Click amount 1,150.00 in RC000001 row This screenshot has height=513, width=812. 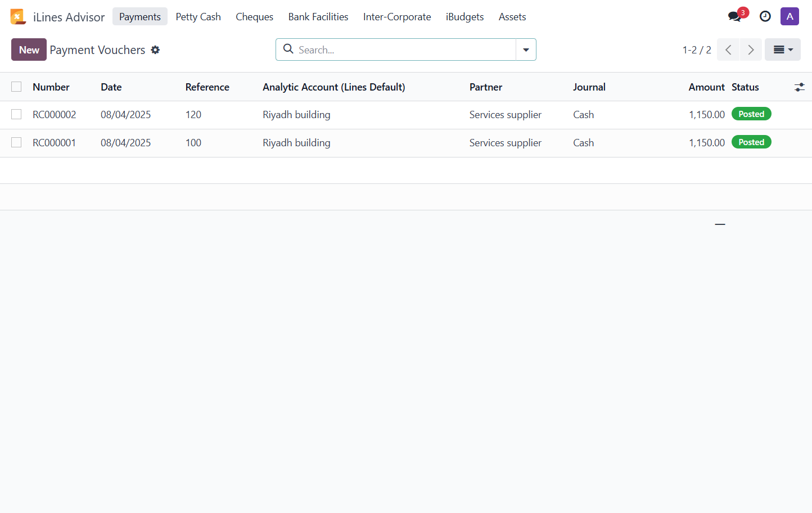(707, 142)
